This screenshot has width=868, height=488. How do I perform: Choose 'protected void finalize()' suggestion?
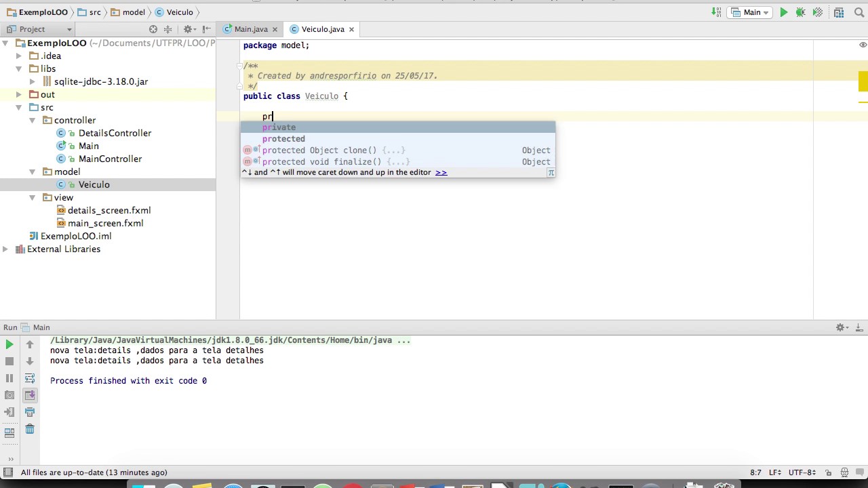tap(398, 162)
